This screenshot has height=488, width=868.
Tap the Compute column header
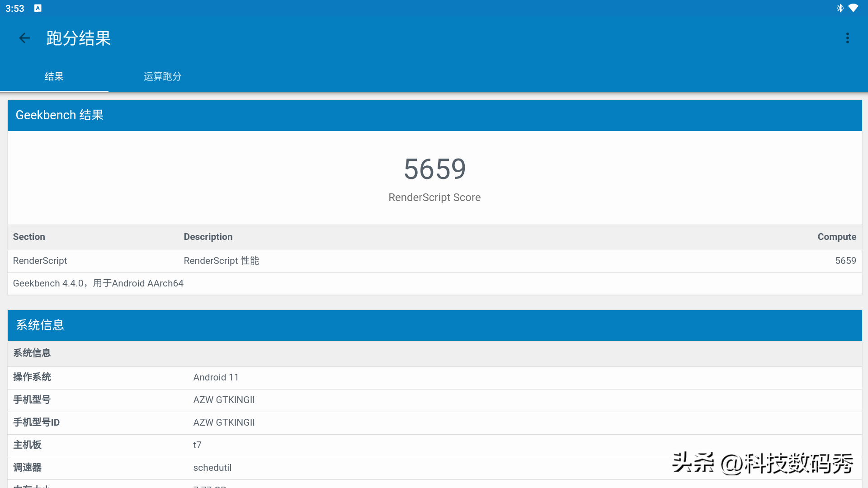836,237
